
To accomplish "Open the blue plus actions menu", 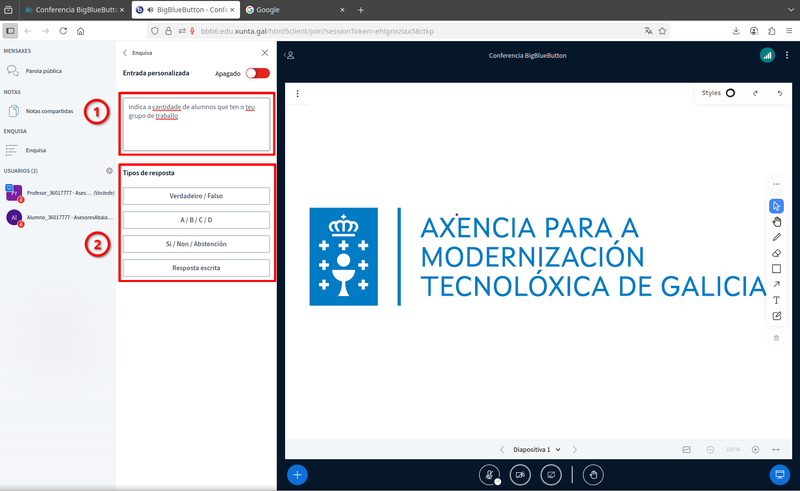I will point(297,475).
